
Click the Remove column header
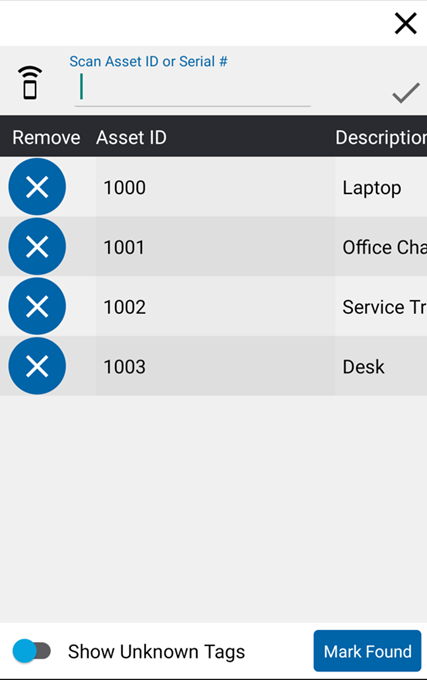tap(46, 137)
